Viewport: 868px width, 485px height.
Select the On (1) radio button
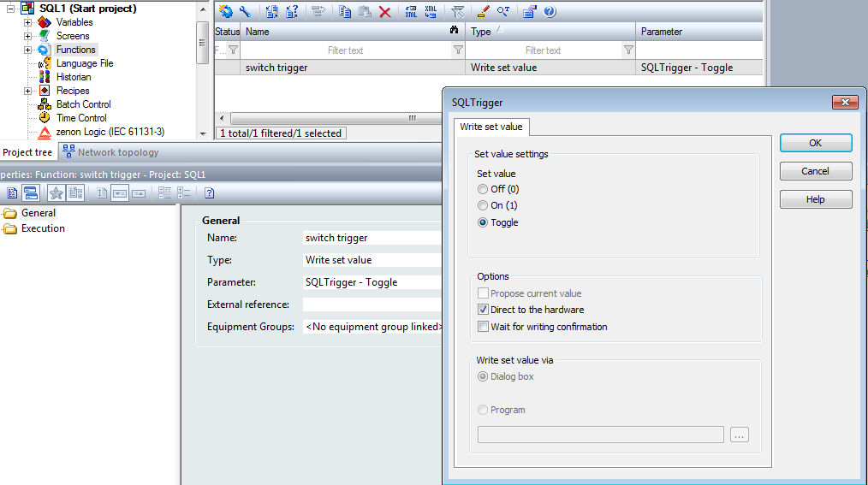coord(484,205)
